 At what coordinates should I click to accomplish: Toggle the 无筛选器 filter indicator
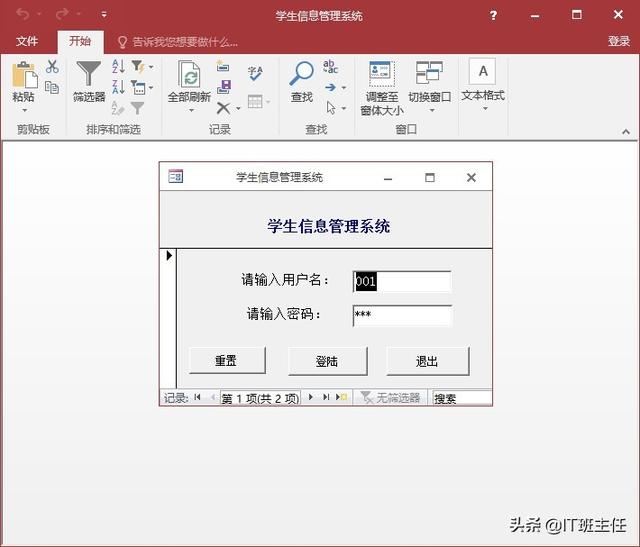click(x=391, y=397)
